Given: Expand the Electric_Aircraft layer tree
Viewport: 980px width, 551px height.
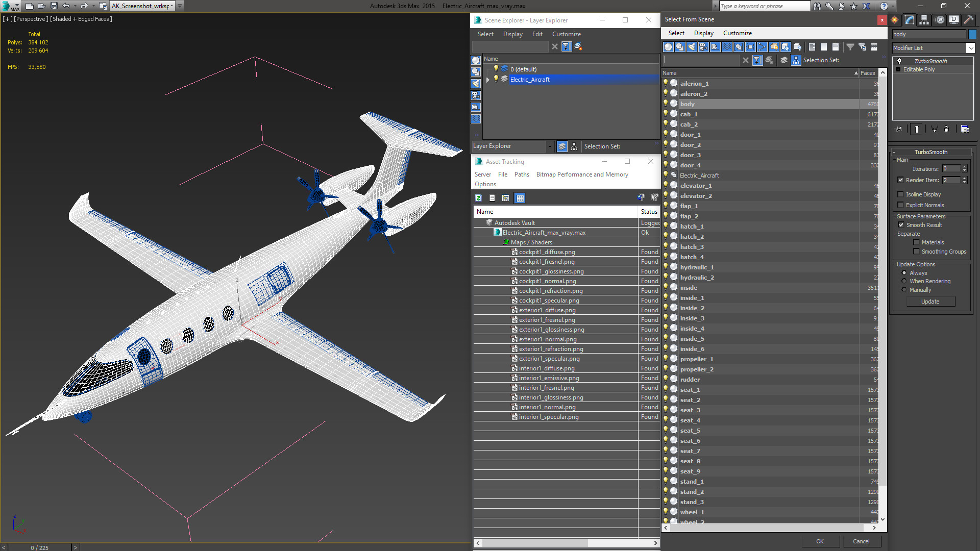Looking at the screenshot, I should click(488, 80).
